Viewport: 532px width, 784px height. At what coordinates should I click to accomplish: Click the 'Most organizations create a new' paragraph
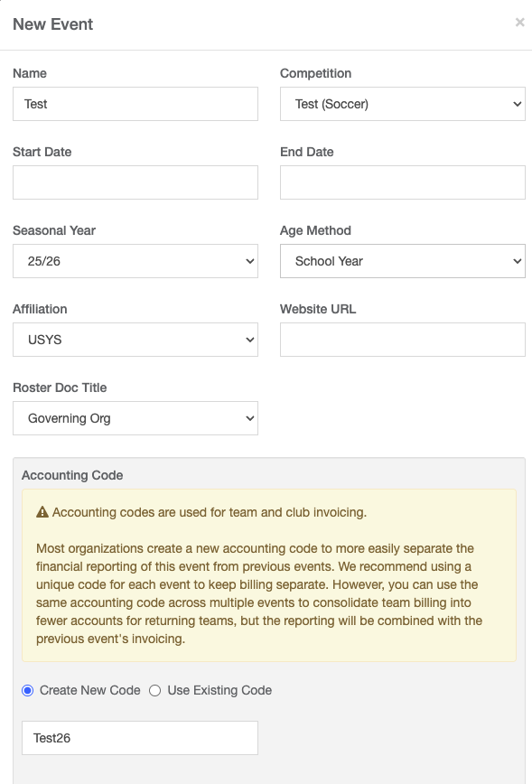tap(259, 593)
